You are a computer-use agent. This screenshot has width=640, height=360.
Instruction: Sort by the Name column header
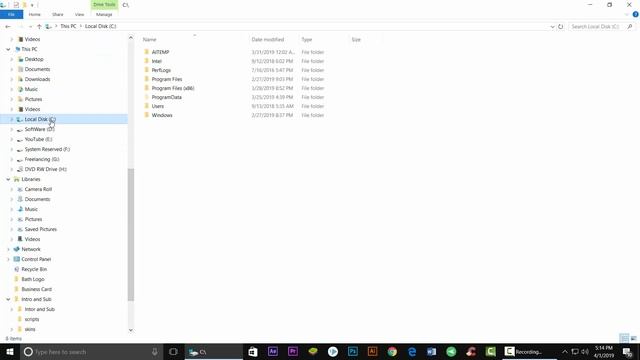tap(149, 40)
